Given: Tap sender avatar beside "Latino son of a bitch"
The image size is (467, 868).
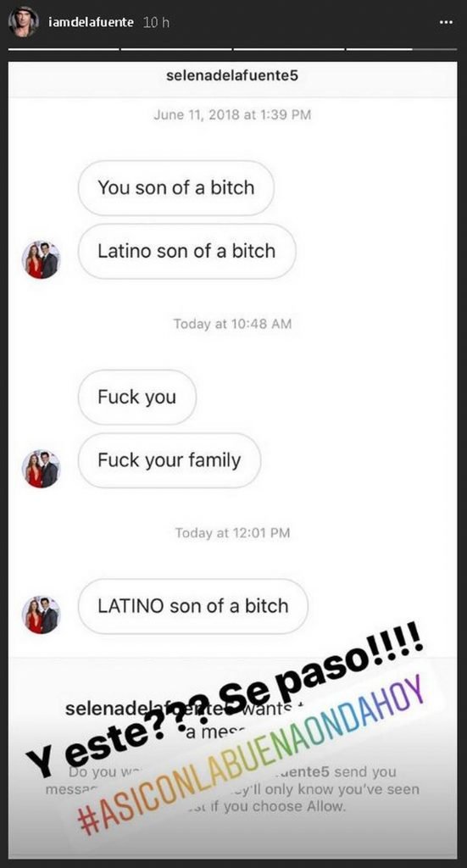Looking at the screenshot, I should click(41, 260).
